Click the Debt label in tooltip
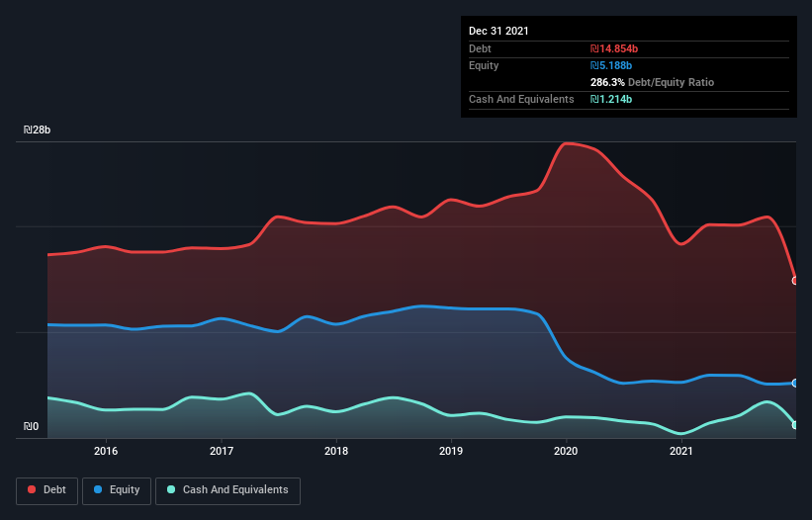Screen dimensions: 812x520 [x=480, y=48]
